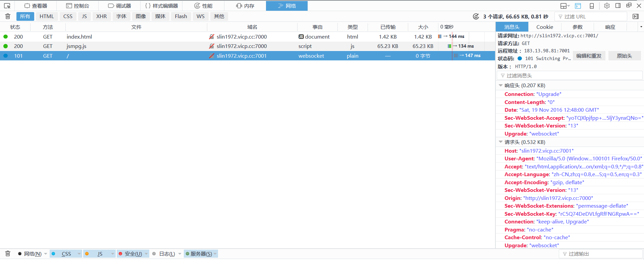The width and height of the screenshot is (644, 260).
Task: Click the insecure lock icon on index.html row
Action: click(x=211, y=37)
